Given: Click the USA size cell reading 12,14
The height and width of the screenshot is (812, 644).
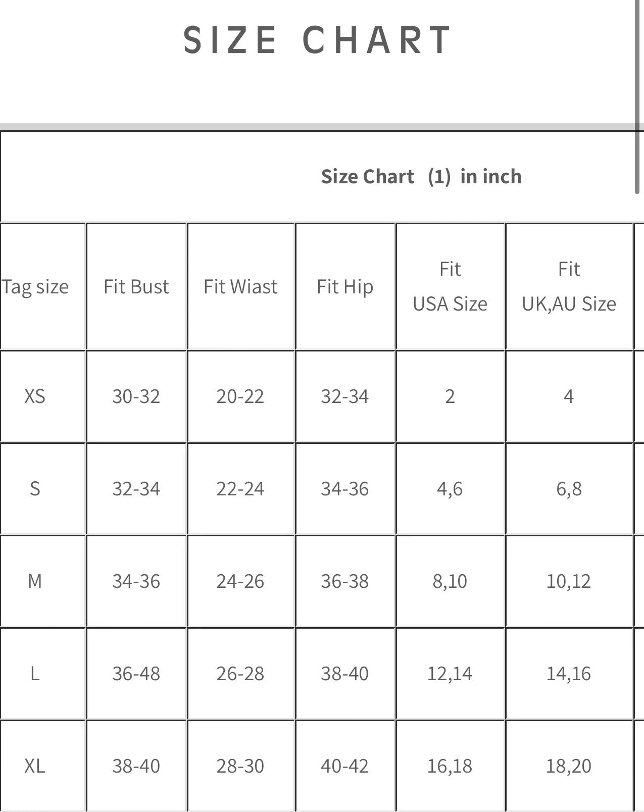Looking at the screenshot, I should pos(450,674).
